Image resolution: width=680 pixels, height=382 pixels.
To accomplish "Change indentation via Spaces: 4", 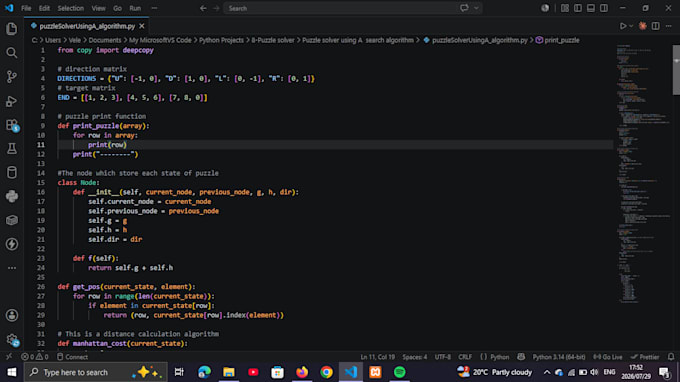I will 415,357.
